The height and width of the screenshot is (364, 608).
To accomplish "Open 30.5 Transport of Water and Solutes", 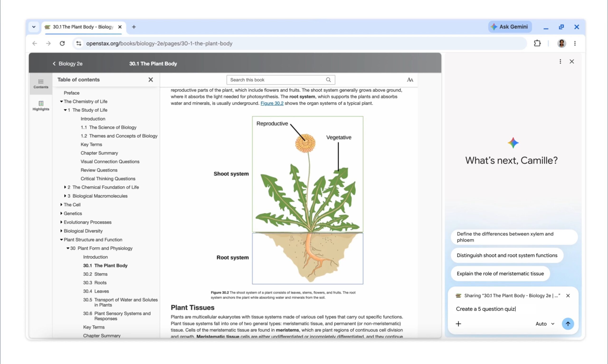I will point(120,302).
